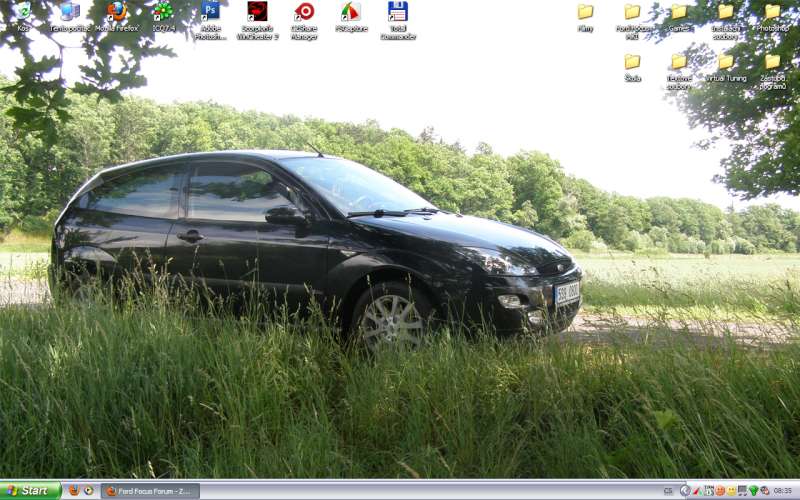Viewport: 800px width, 500px height.
Task: Open the Škola folder
Action: point(632,62)
